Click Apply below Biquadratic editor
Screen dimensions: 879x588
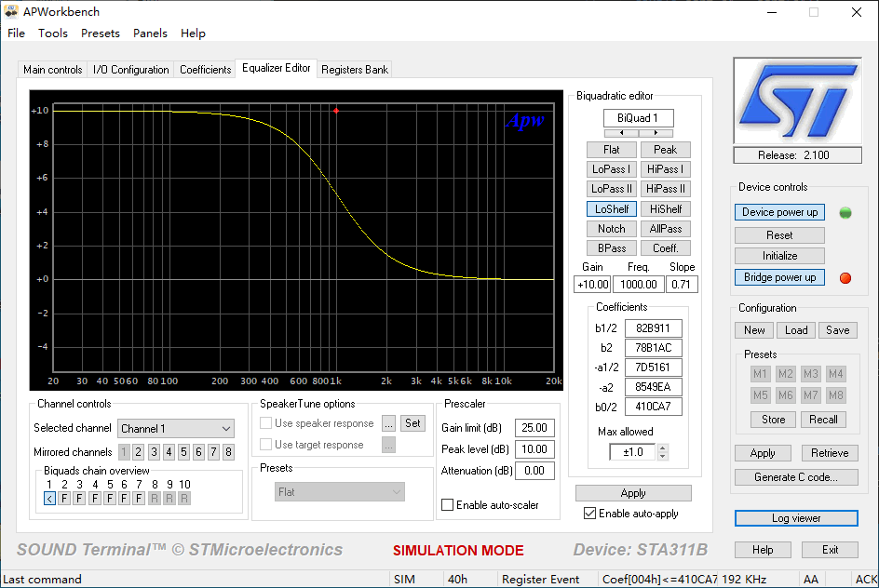(633, 493)
